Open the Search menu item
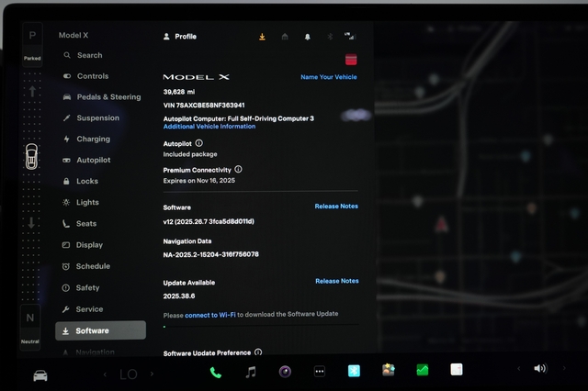The image size is (588, 391). coord(83,55)
